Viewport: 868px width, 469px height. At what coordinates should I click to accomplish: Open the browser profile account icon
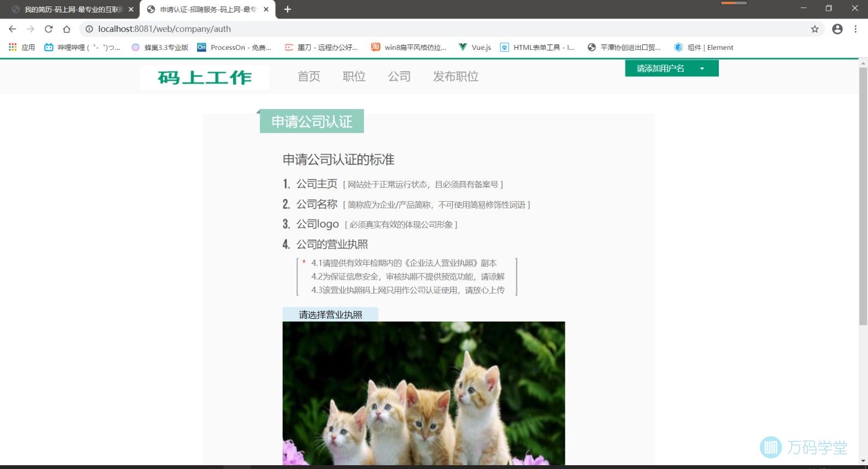[837, 29]
